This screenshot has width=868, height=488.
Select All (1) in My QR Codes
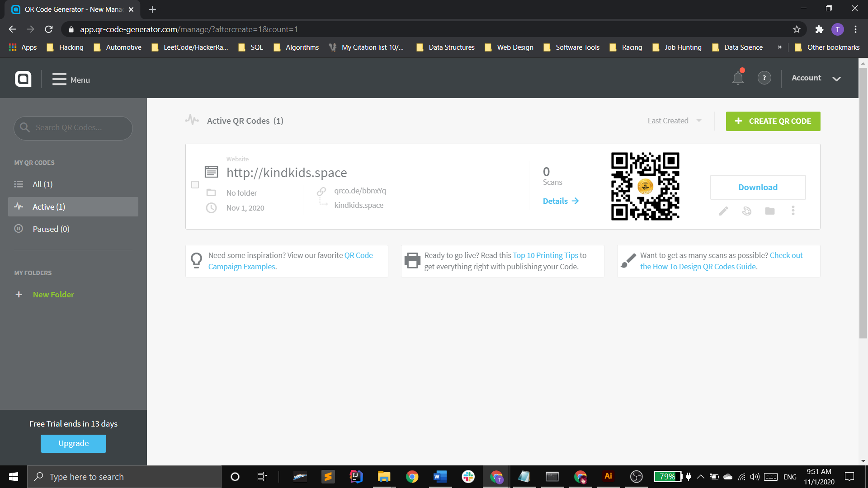click(x=42, y=184)
